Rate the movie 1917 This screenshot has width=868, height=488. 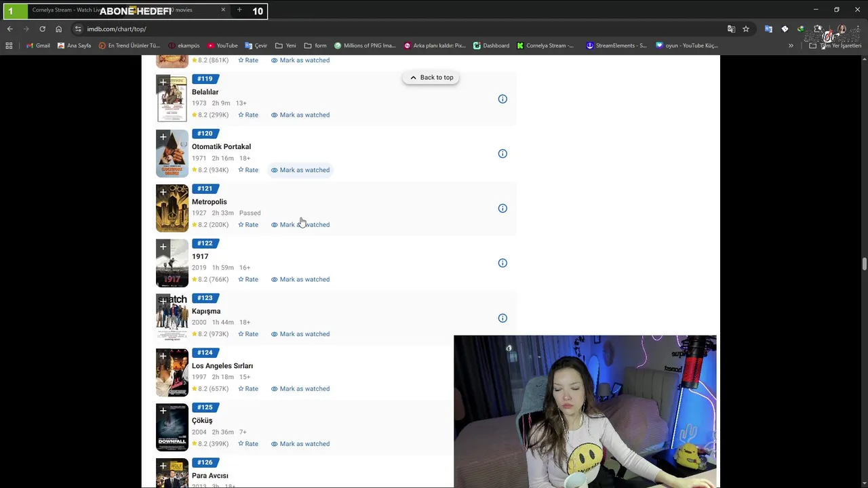coord(248,279)
